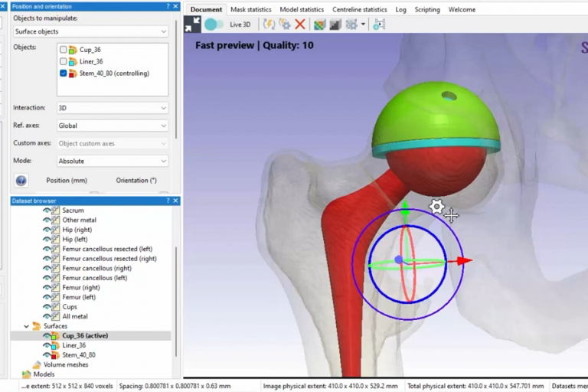The height and width of the screenshot is (392, 588).
Task: Click the grayscale volume rendering toolbar icon
Action: click(335, 24)
